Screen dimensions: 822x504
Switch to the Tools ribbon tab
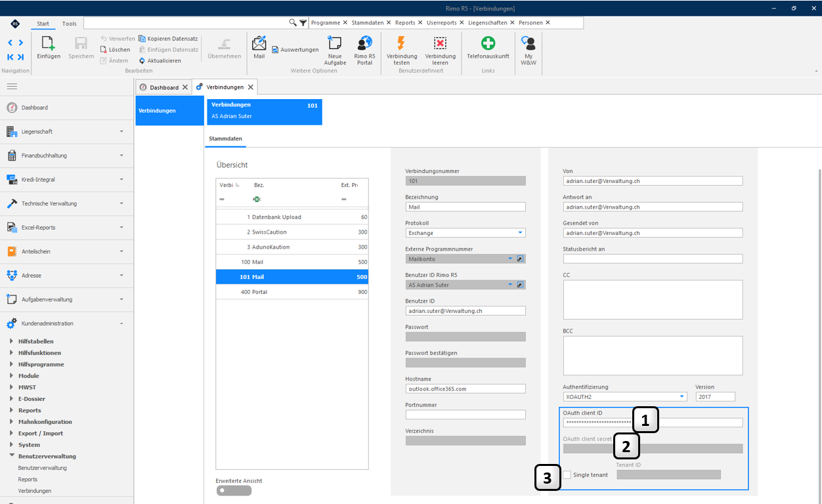[x=69, y=24]
